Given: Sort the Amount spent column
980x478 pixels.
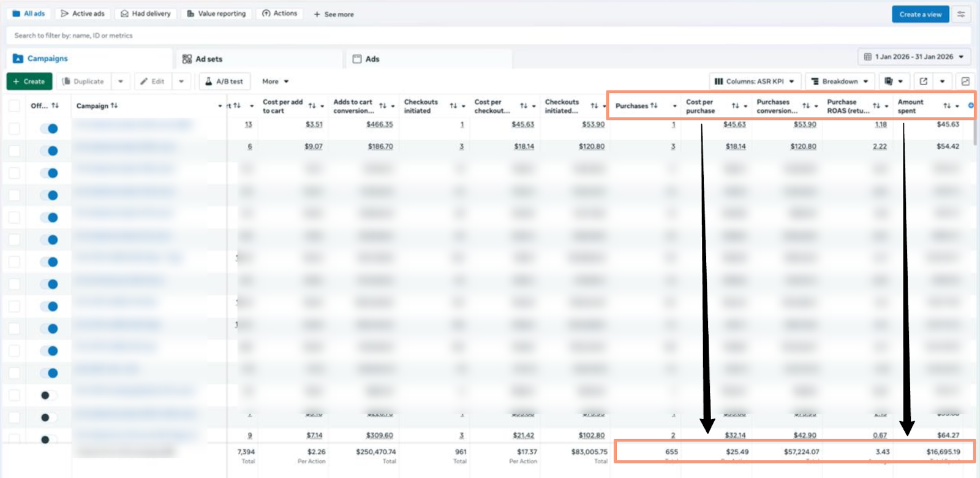Looking at the screenshot, I should pos(947,106).
